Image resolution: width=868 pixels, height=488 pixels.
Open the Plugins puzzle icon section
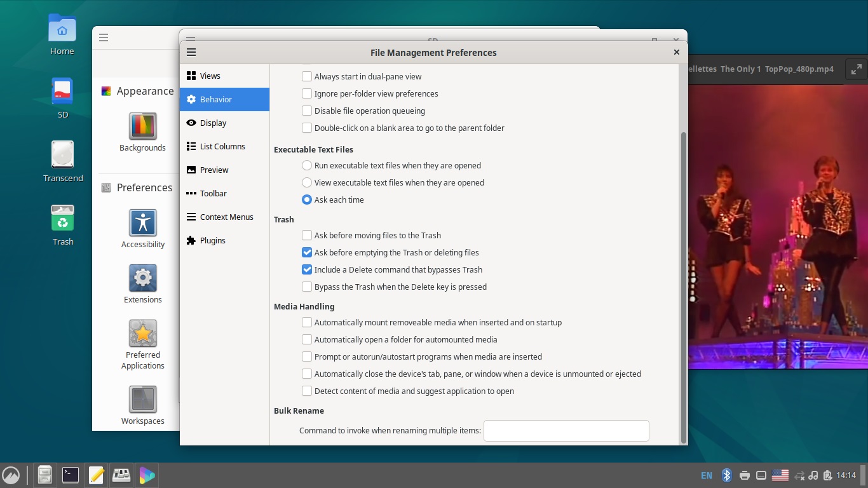pyautogui.click(x=191, y=240)
